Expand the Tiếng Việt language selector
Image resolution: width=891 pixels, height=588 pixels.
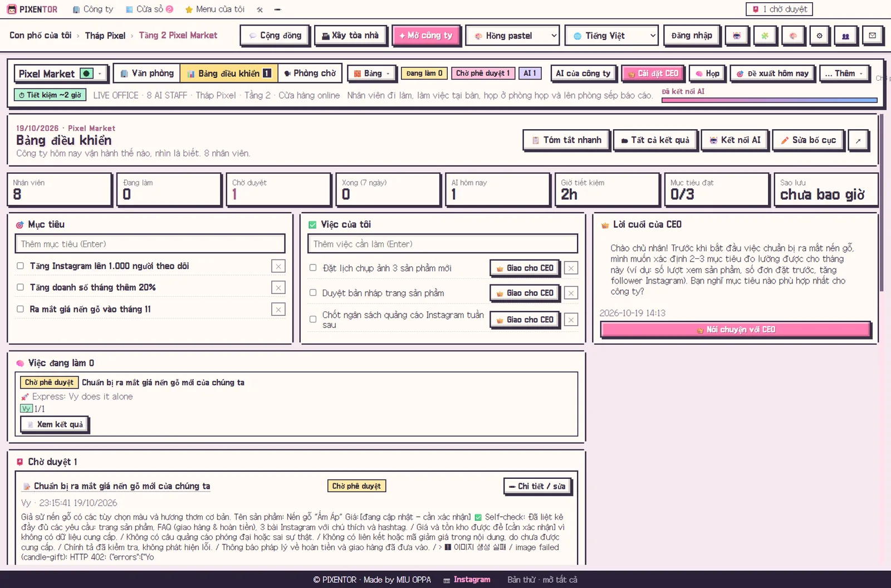(611, 36)
